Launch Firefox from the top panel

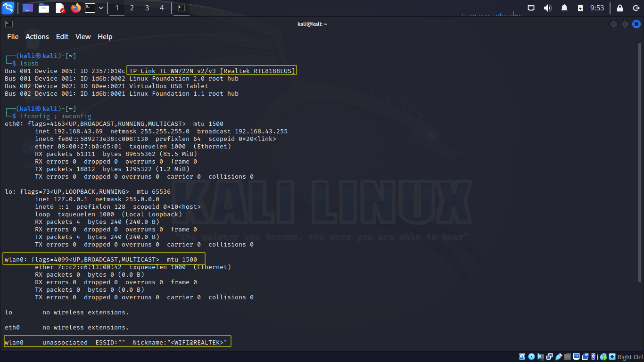pos(75,8)
